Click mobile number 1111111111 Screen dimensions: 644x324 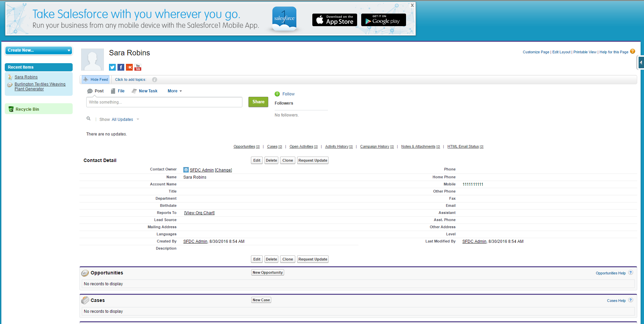pyautogui.click(x=473, y=184)
